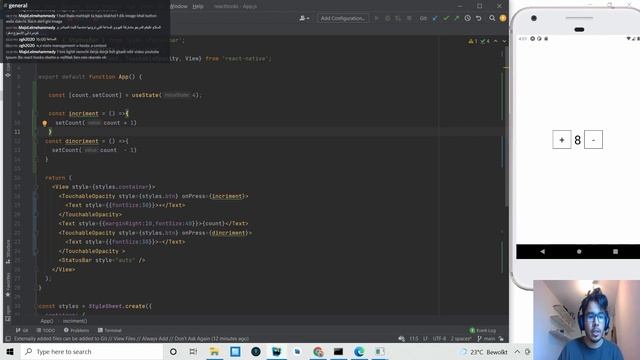The height and width of the screenshot is (360, 640).
Task: Click the lock read-only toggle in status bar
Action: tap(501, 339)
